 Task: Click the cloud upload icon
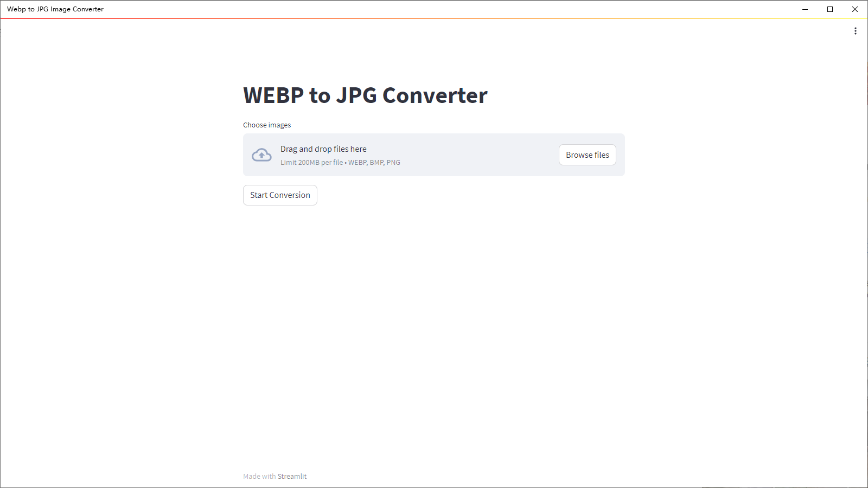[261, 155]
